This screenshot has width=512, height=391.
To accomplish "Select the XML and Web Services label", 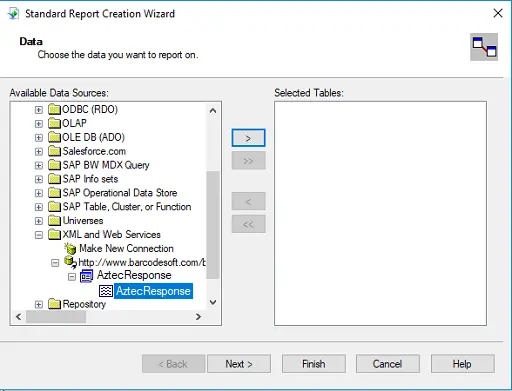I will (111, 235).
